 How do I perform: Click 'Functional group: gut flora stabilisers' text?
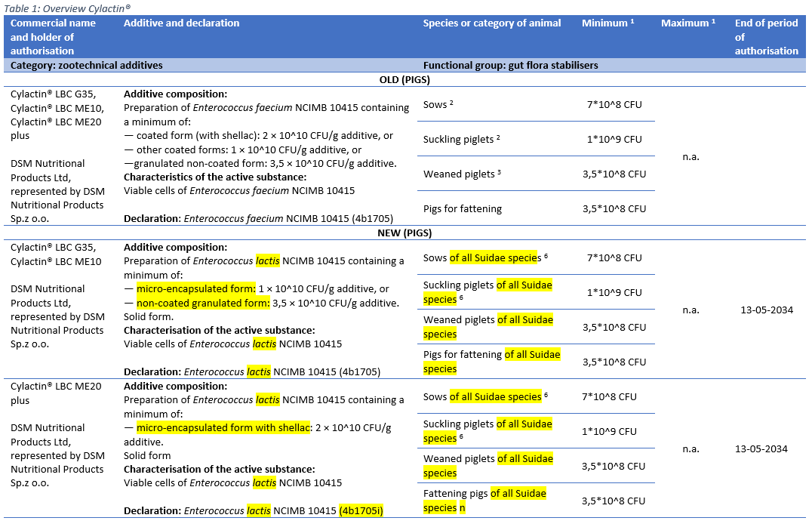click(510, 66)
